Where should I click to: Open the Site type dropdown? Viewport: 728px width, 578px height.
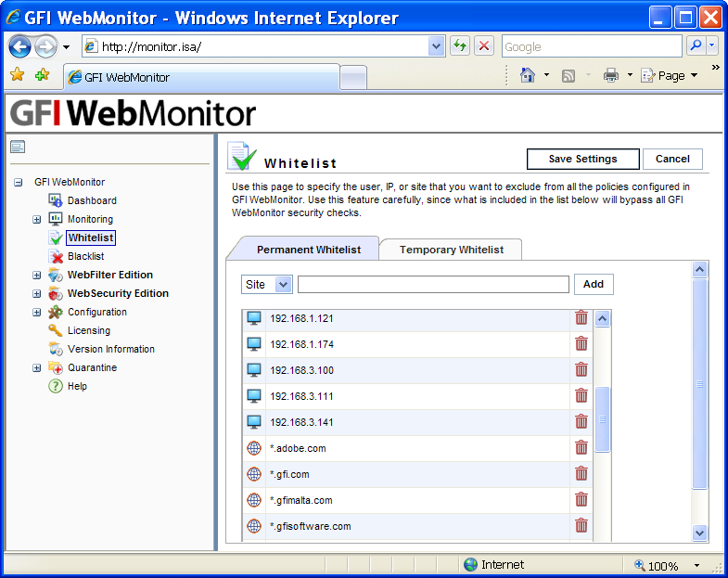267,285
